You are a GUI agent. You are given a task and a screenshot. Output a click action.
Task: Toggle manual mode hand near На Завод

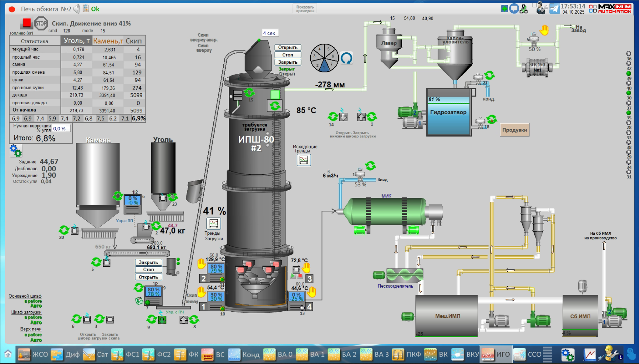[x=544, y=30]
